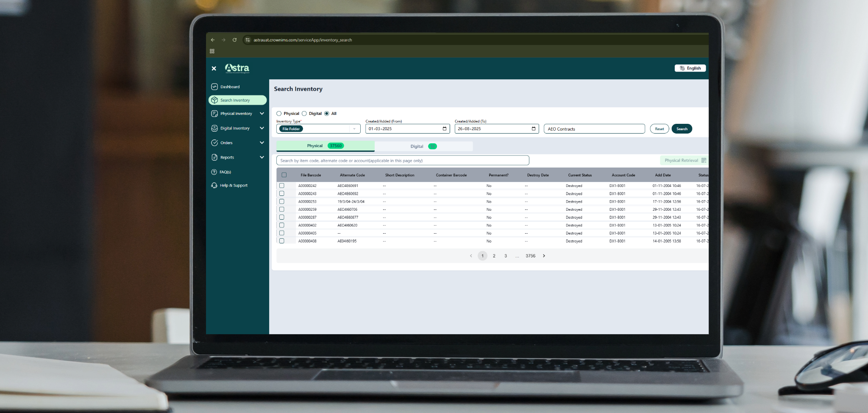
Task: Click the Dashboard icon in sidebar
Action: 214,87
